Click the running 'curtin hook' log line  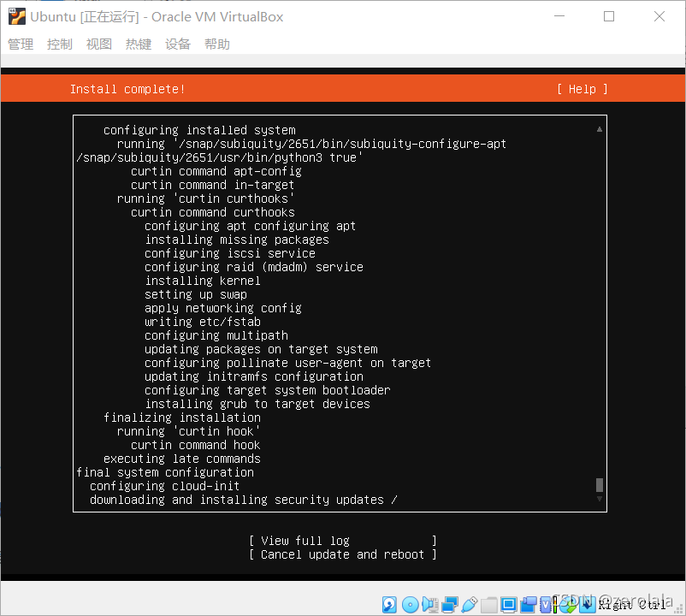pos(188,431)
